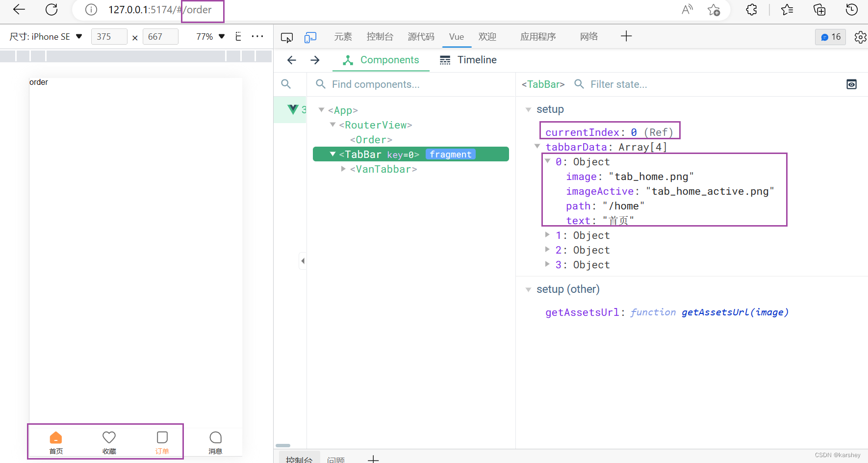868x463 pixels.
Task: Switch to the 元素 tab
Action: click(343, 37)
